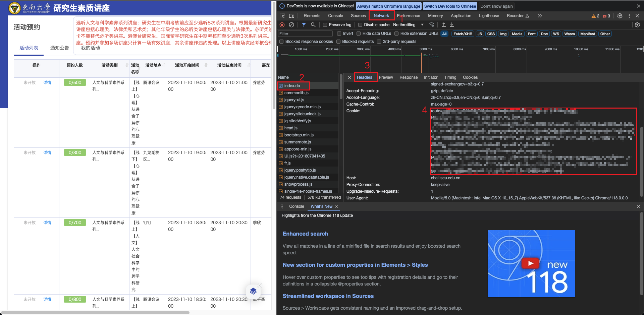The height and width of the screenshot is (315, 644).
Task: Open DevTools three-dot customize menu
Action: 629,16
